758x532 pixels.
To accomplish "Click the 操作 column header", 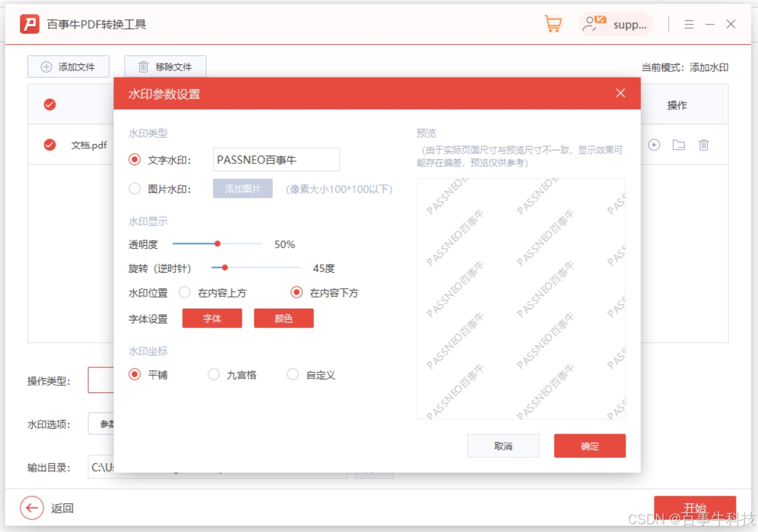I will tap(677, 105).
